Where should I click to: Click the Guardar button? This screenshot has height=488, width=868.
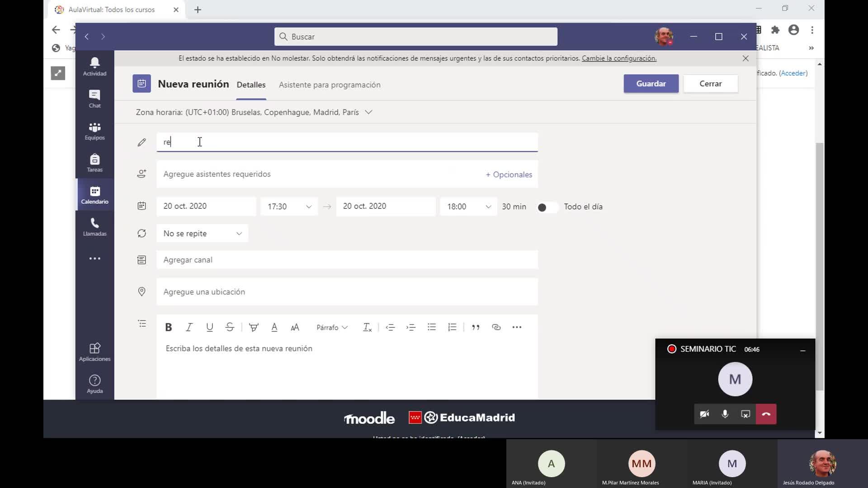click(651, 84)
